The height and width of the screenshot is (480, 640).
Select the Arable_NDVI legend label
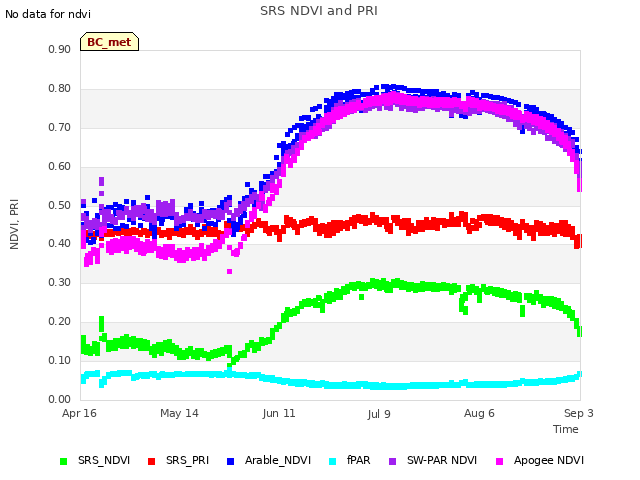click(x=278, y=460)
